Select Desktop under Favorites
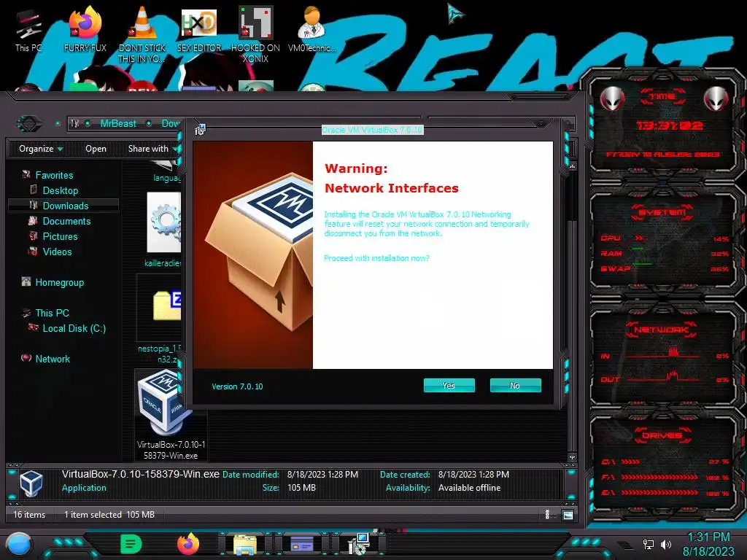The image size is (747, 560). [x=61, y=190]
